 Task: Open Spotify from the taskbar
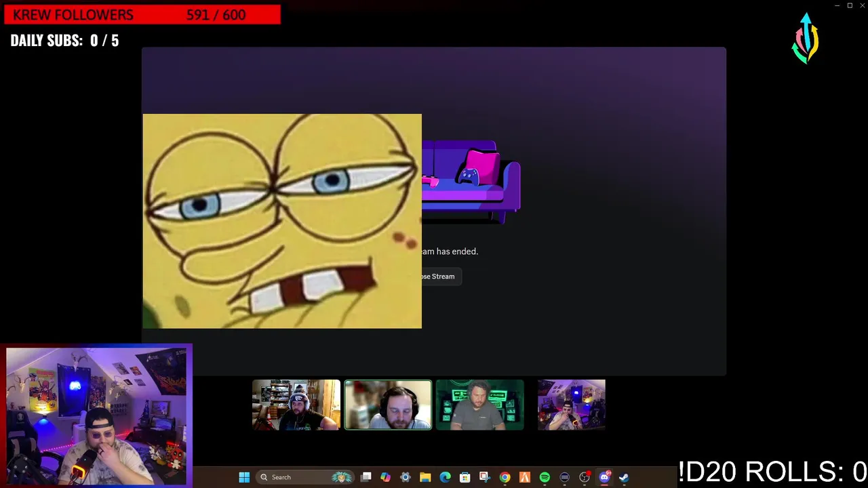545,477
